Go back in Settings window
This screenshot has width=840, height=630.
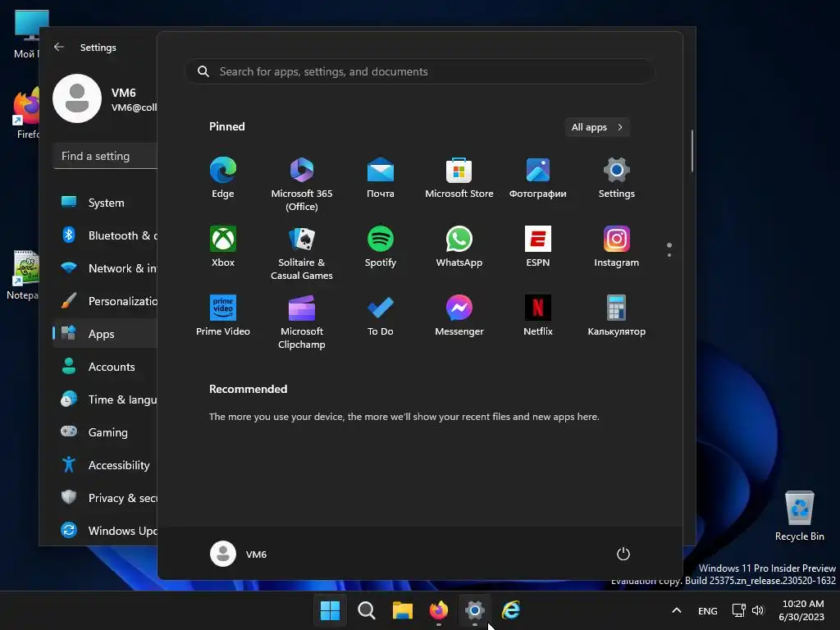[x=59, y=47]
